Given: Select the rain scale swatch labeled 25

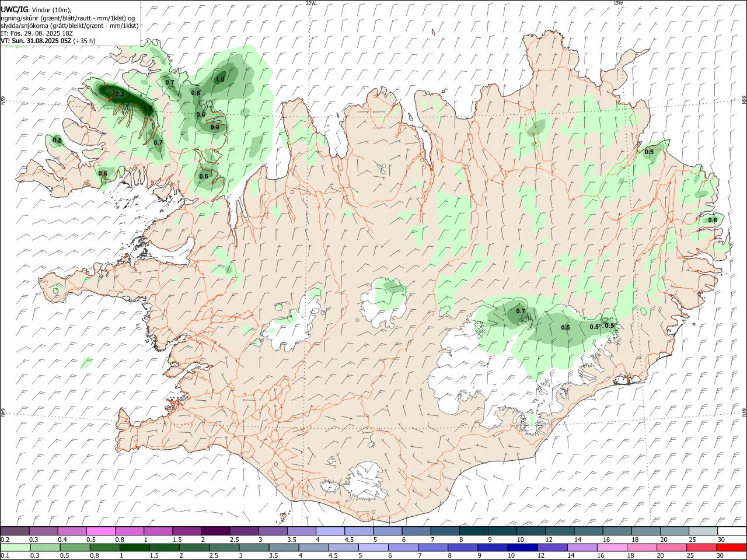Looking at the screenshot, I should click(701, 547).
